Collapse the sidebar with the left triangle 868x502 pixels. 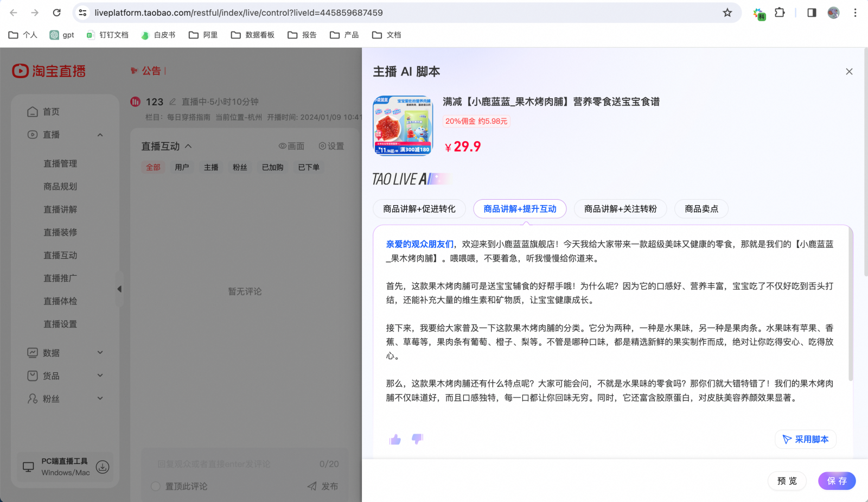point(119,289)
